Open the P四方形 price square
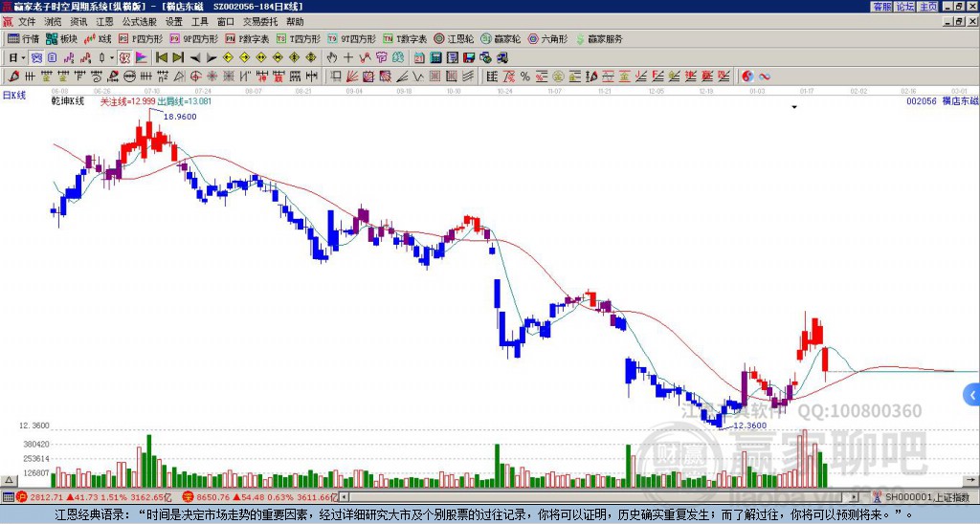 click(141, 38)
